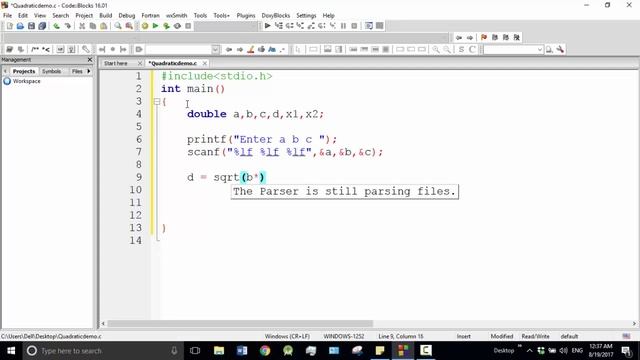The width and height of the screenshot is (640, 360).
Task: Click the Paste clipboard icon
Action: coord(104,26)
